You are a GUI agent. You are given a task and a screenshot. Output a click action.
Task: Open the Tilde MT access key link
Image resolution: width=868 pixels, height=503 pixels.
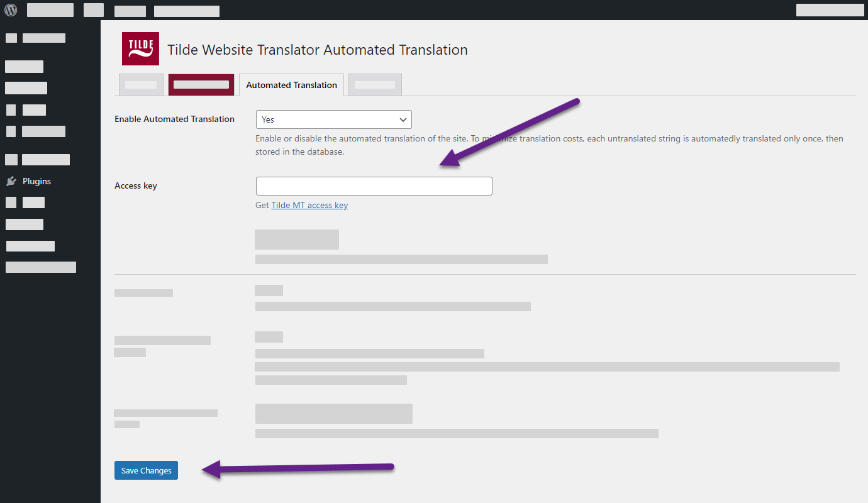coord(309,205)
